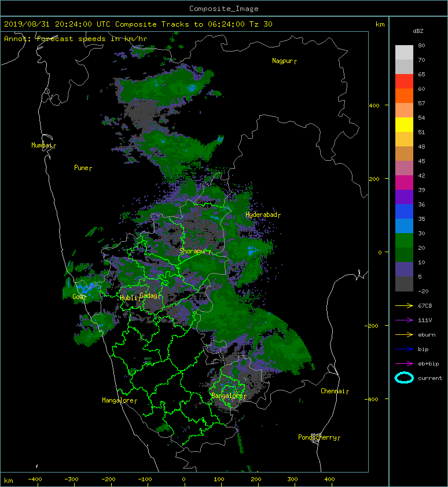Pick the orange 60 dBZ swatch
This screenshot has height=487, width=448.
click(x=404, y=95)
